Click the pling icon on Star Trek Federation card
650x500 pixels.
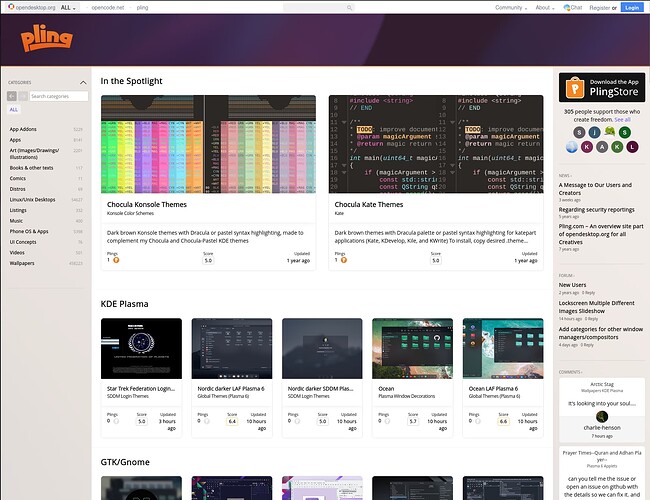(116, 421)
